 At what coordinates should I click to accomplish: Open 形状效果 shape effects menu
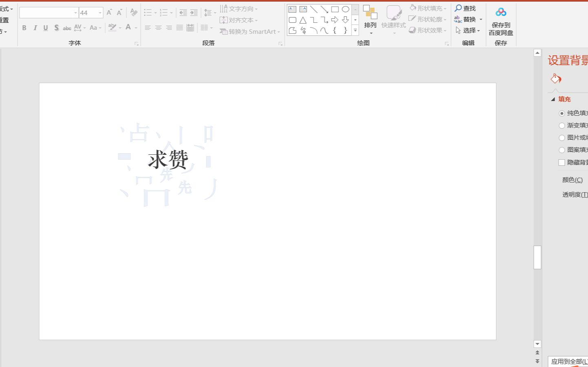(x=428, y=30)
